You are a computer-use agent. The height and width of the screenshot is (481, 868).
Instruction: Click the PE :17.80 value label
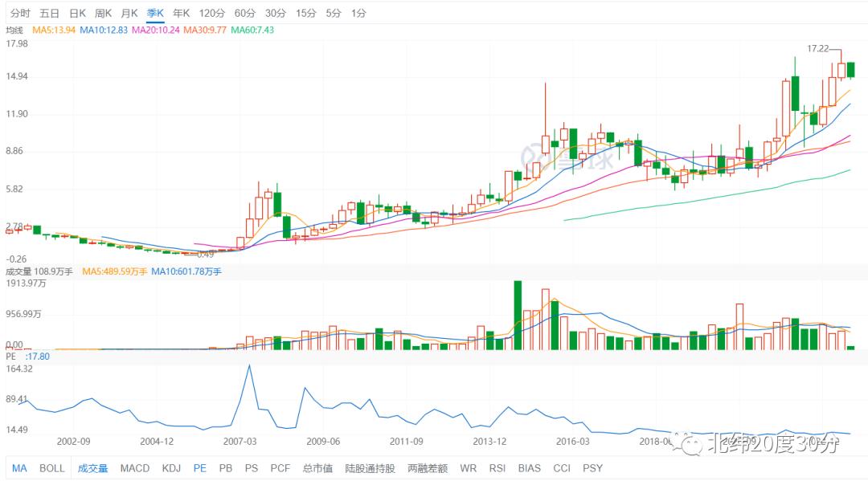(x=27, y=357)
